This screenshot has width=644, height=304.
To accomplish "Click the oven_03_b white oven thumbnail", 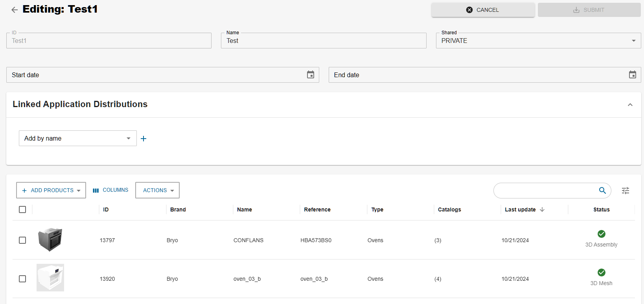I will pos(50,278).
